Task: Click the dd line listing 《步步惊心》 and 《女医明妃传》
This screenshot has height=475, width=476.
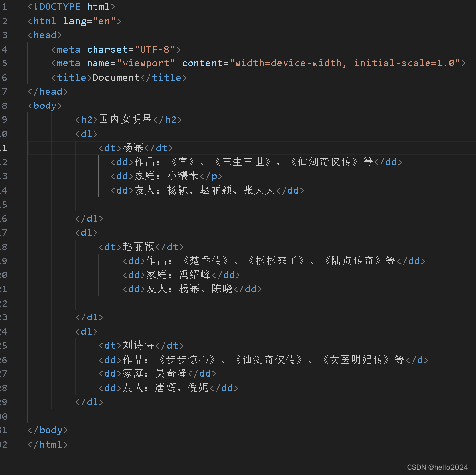Action: tap(263, 360)
